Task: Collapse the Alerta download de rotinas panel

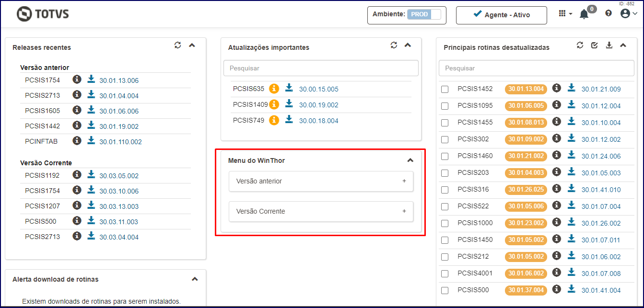Action: tap(195, 279)
